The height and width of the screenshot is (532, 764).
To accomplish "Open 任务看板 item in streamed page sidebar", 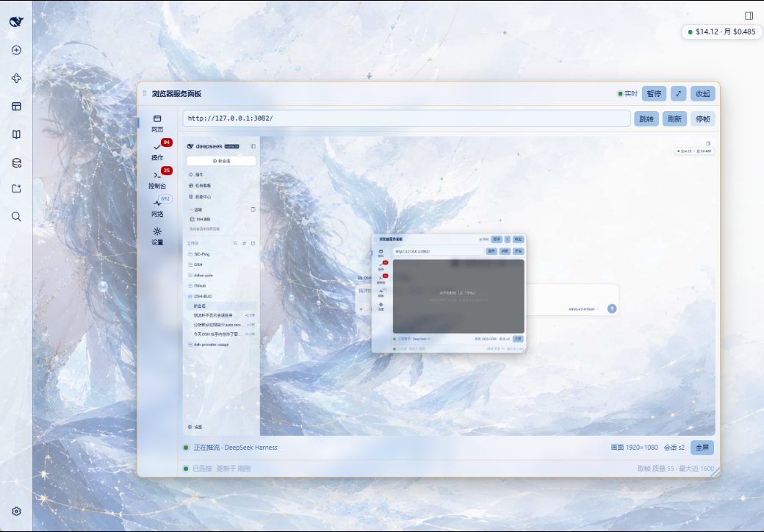I will 200,186.
